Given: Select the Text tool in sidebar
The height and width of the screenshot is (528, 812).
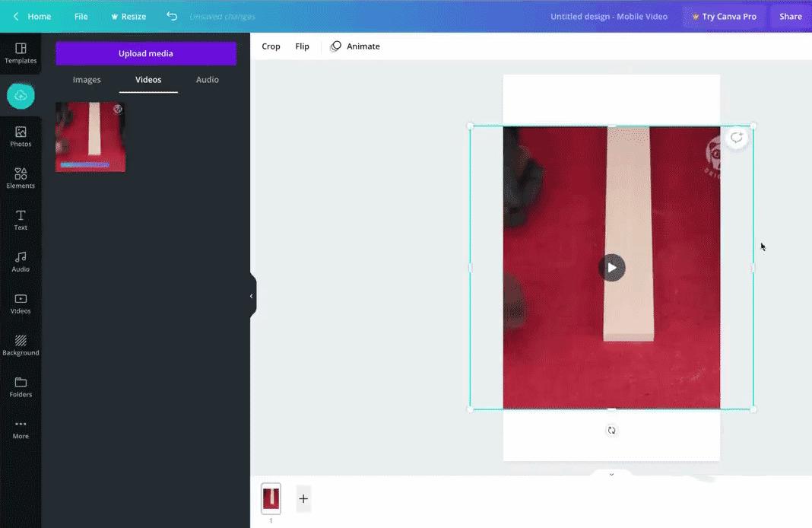Looking at the screenshot, I should (21, 221).
